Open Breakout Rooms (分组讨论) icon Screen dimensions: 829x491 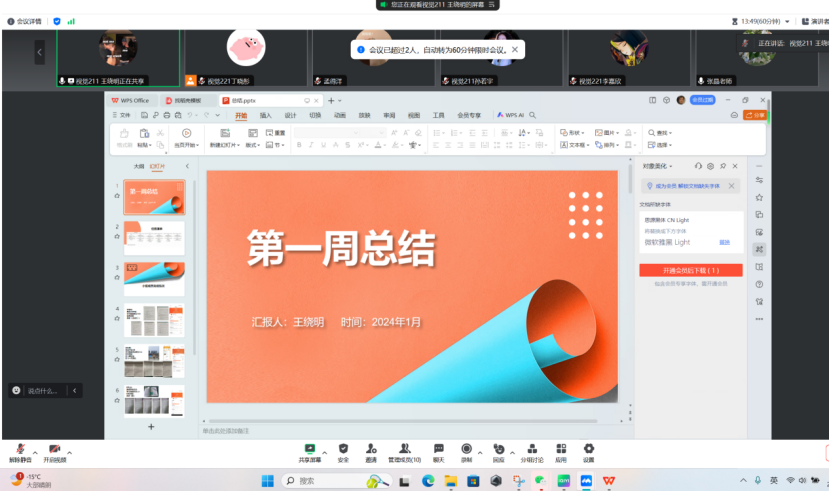click(532, 450)
